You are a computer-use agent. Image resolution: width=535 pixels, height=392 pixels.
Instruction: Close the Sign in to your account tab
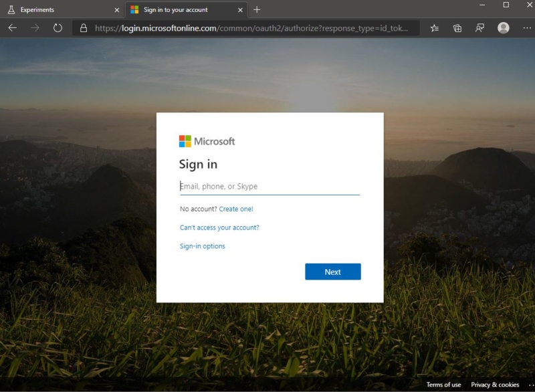pos(240,10)
